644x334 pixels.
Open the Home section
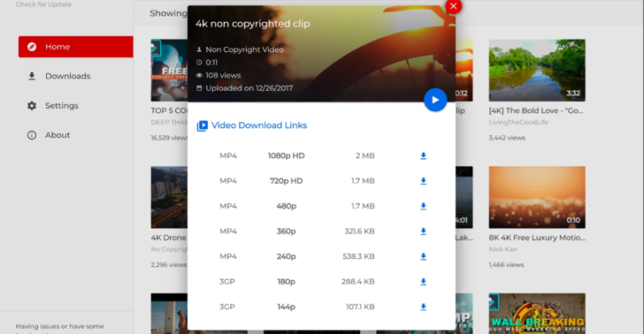coord(76,47)
